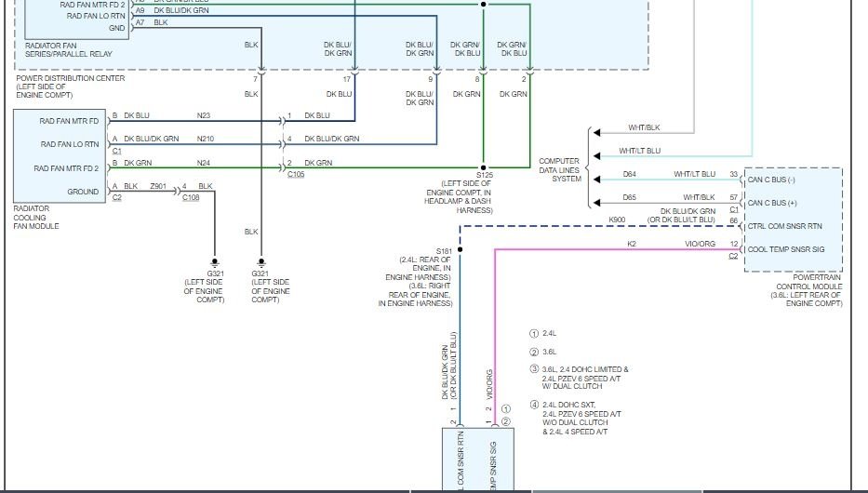Click relay pin label A9
Viewport: 868px width, 493px height.
[140, 10]
